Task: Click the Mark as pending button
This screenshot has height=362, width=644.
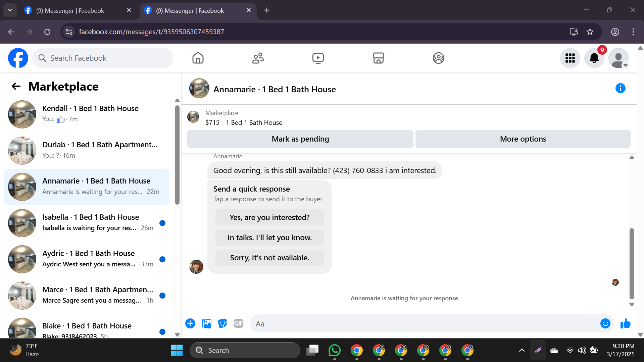Action: click(300, 139)
